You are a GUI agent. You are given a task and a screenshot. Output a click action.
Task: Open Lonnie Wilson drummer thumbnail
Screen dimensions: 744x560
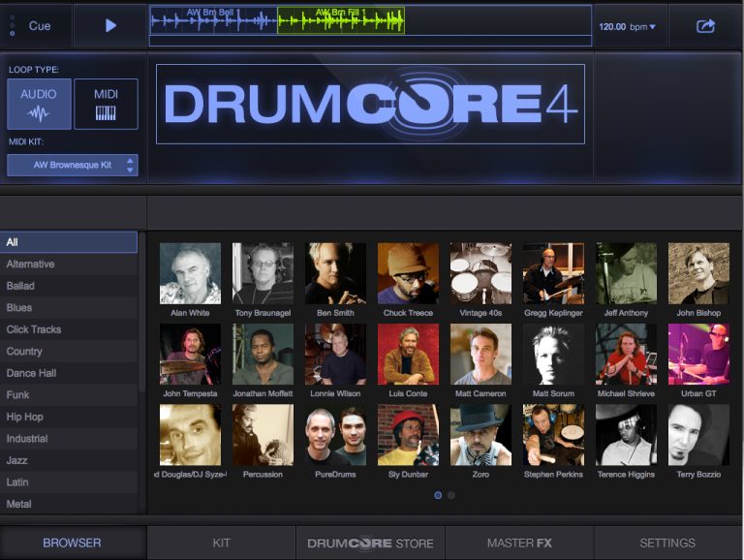335,354
